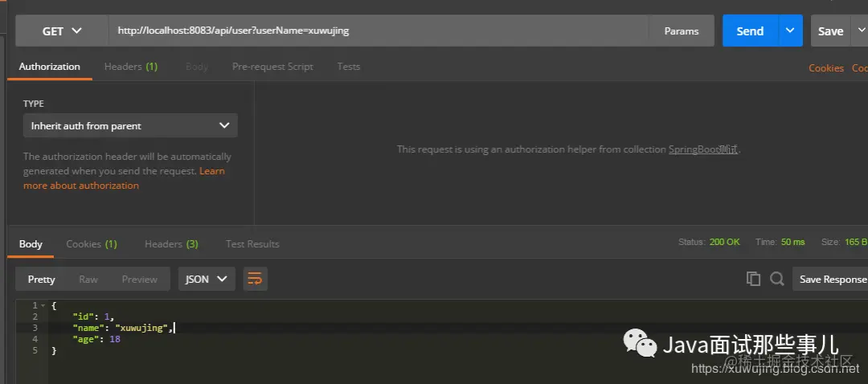
Task: Open the Pre-request Script tab
Action: pyautogui.click(x=272, y=67)
